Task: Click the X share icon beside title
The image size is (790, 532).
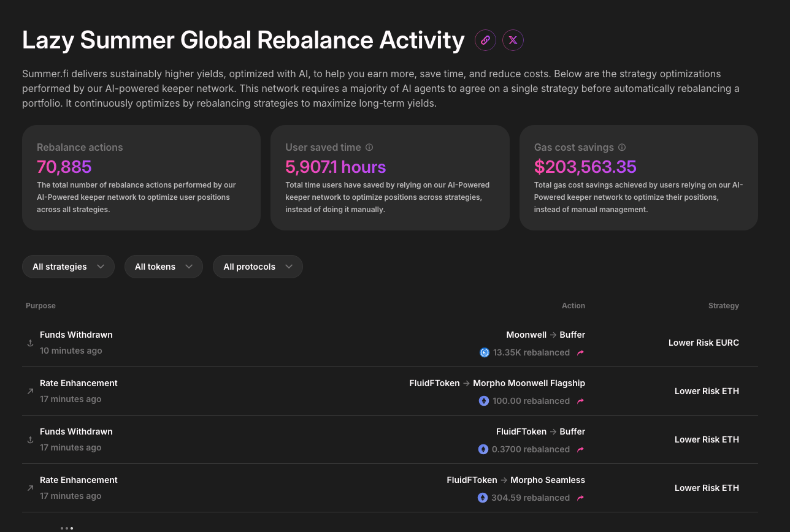Action: pos(513,40)
